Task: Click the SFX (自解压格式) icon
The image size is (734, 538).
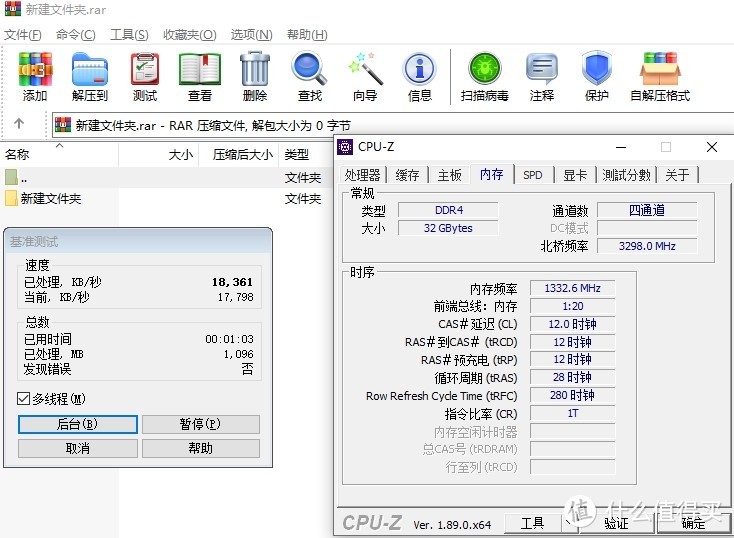Action: [660, 69]
